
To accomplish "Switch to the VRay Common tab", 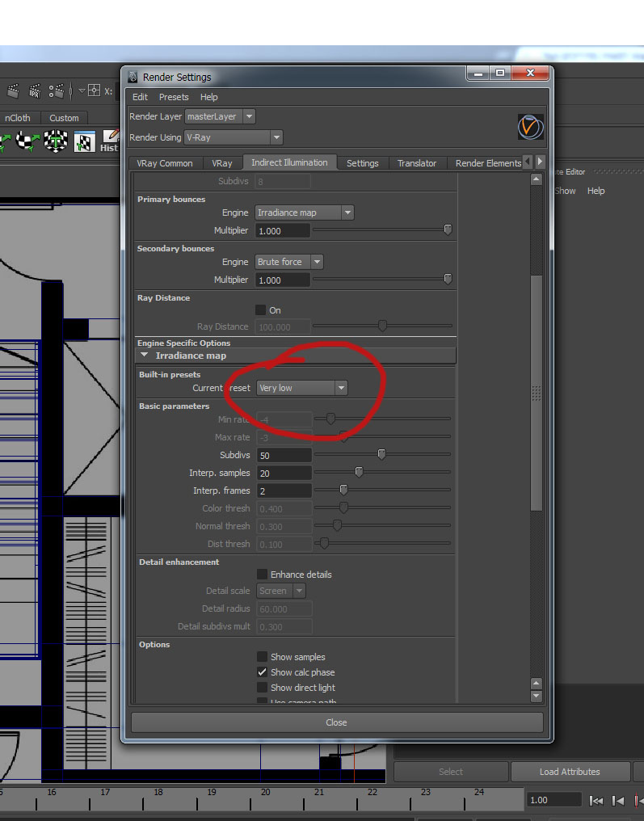I will [x=164, y=163].
